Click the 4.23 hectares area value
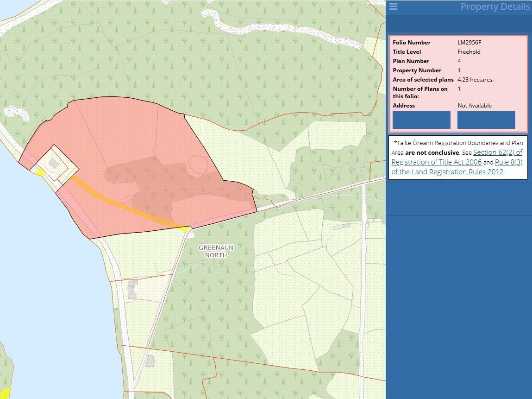532x399 pixels. point(476,80)
